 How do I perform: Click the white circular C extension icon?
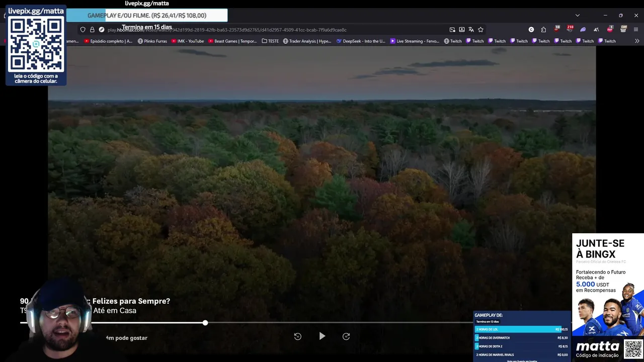tap(531, 30)
